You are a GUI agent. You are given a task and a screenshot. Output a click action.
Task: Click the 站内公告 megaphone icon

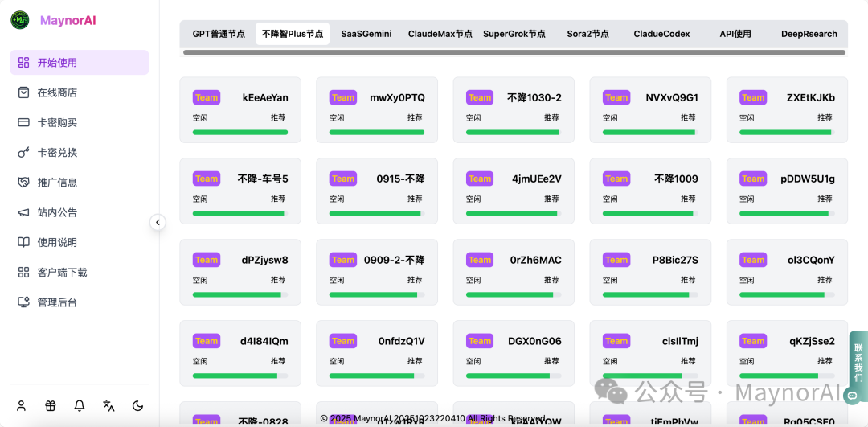(23, 212)
